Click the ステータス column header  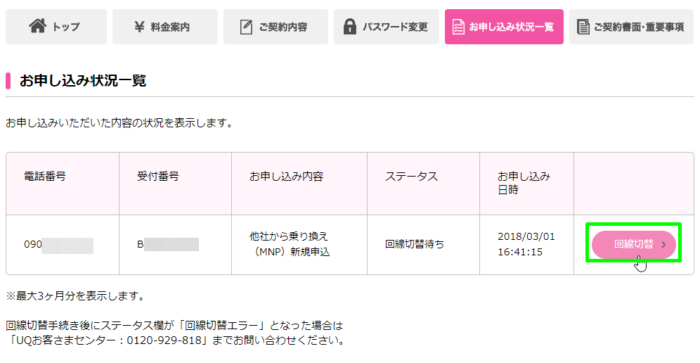(x=411, y=176)
